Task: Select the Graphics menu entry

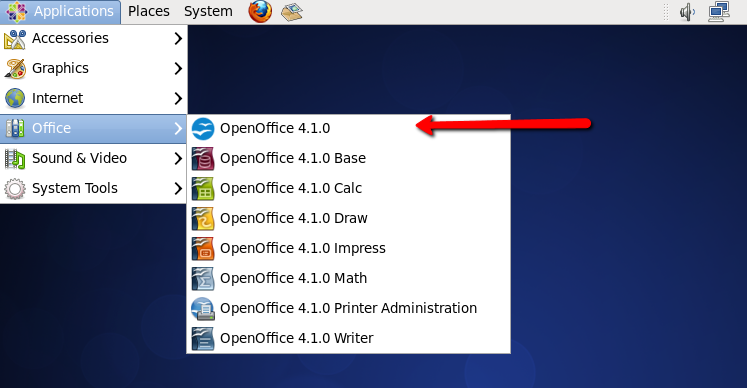Action: 93,69
